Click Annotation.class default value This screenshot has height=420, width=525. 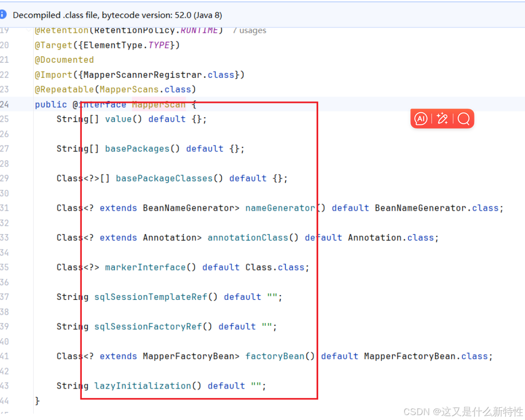[x=391, y=238]
